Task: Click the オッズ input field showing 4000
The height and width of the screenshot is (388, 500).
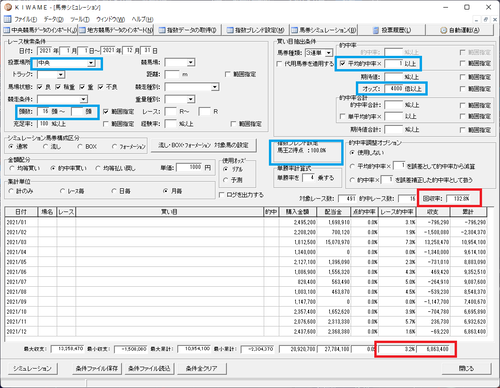Action: pyautogui.click(x=393, y=89)
